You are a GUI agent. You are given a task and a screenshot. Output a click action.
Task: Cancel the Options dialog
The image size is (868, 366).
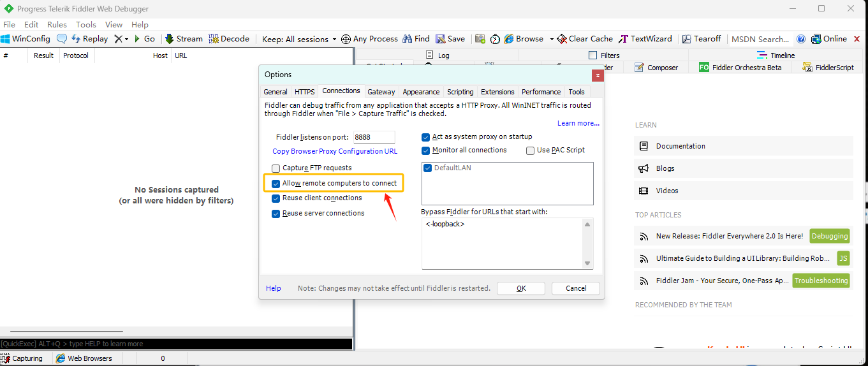576,288
